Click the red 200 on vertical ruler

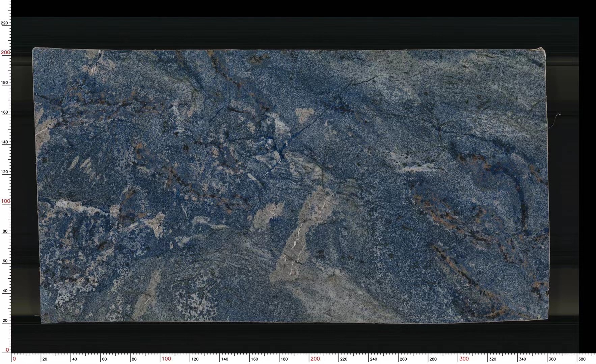click(5, 52)
